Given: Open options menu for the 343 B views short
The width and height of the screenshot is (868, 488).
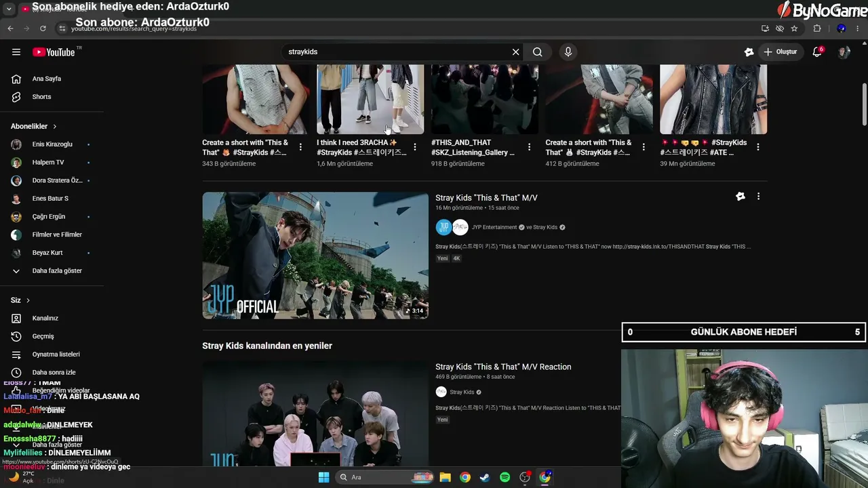Looking at the screenshot, I should tap(300, 147).
